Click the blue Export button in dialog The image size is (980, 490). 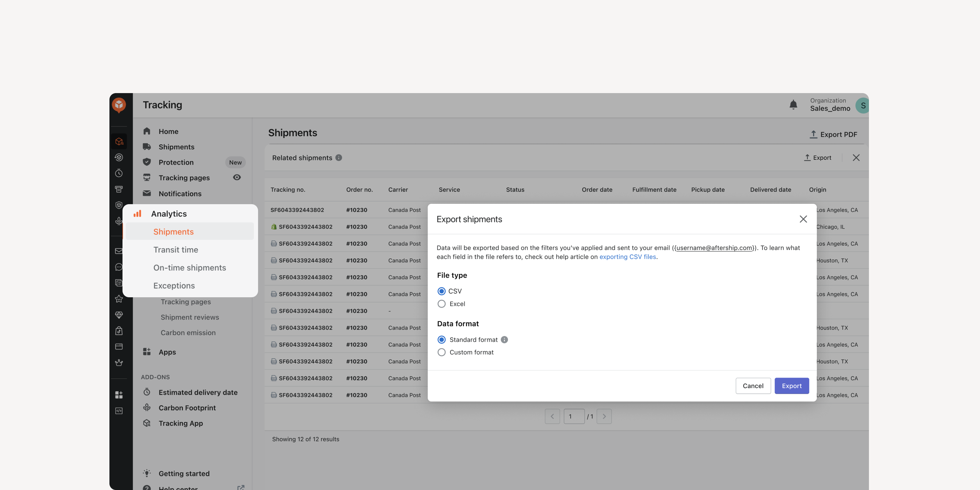tap(792, 386)
